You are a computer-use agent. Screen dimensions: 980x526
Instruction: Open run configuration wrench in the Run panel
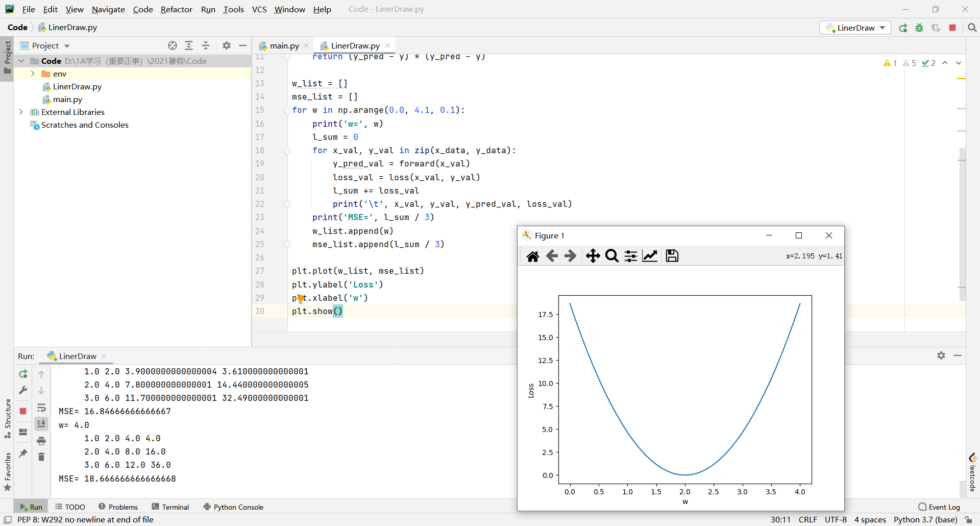click(23, 390)
